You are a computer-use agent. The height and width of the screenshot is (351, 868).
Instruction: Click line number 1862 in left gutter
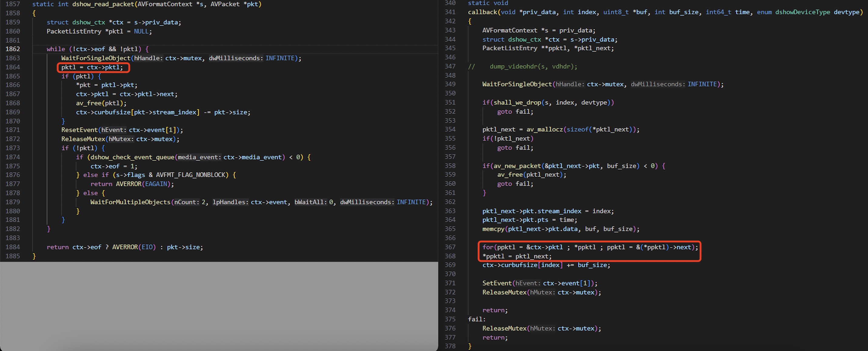(x=12, y=49)
